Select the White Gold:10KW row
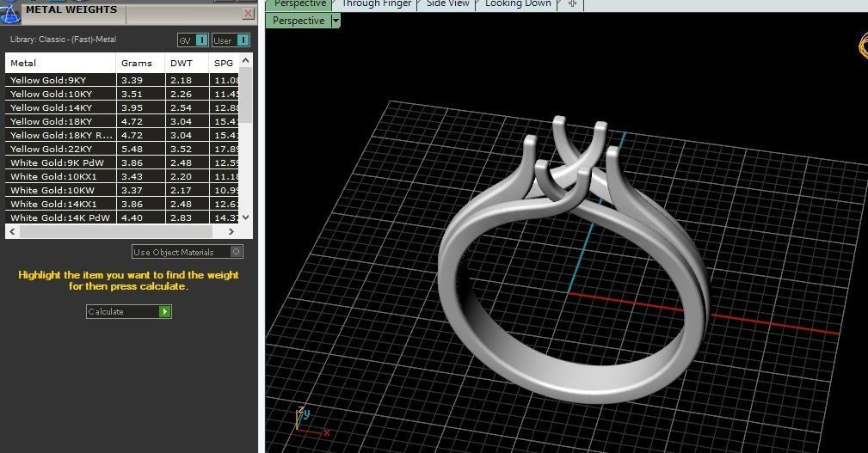 pos(122,190)
